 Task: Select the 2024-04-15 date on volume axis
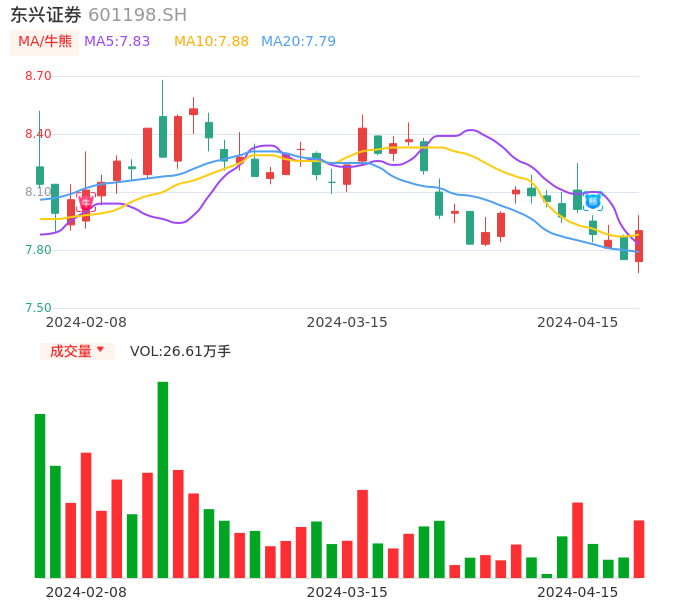pyautogui.click(x=578, y=592)
